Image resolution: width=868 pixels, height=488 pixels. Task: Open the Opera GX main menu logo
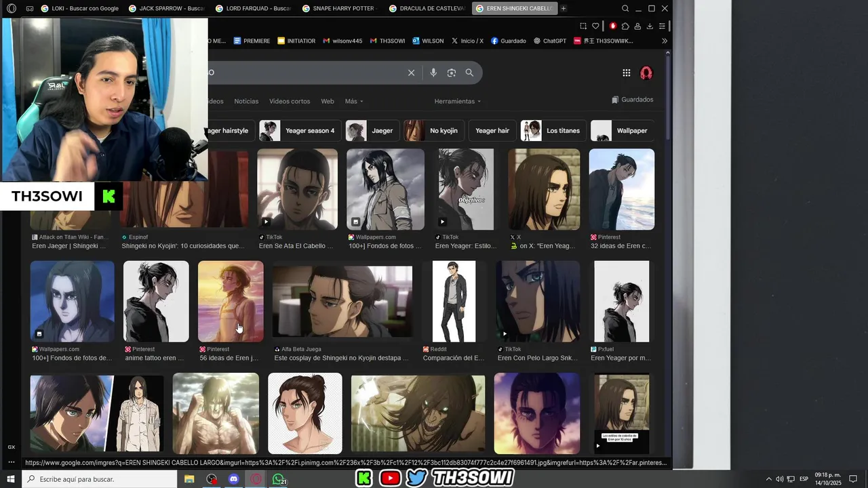point(11,8)
